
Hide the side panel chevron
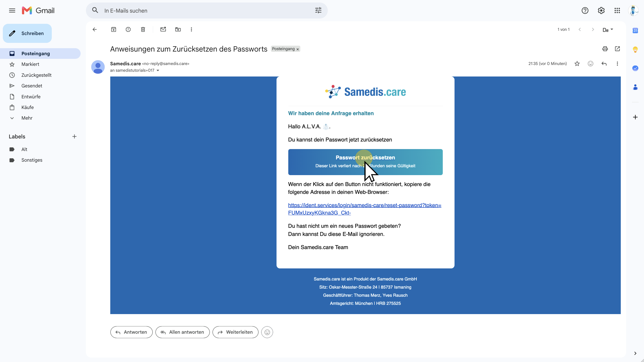coord(635,353)
